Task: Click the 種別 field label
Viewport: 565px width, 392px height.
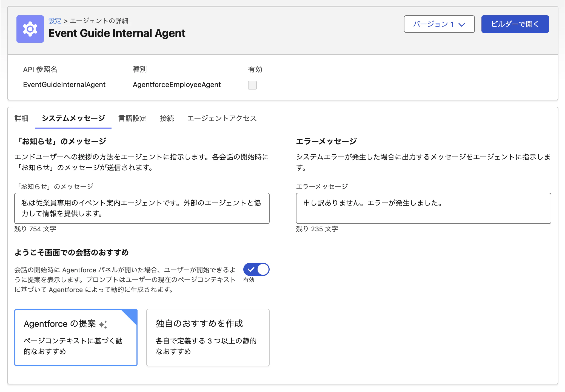Action: pos(140,69)
